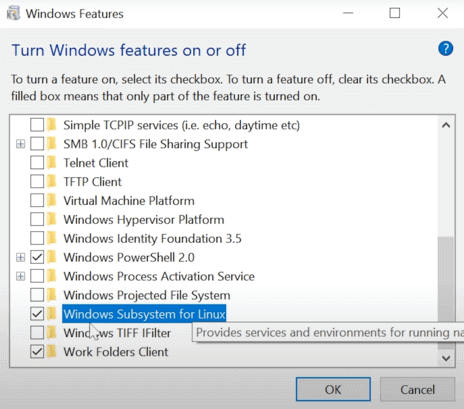Click the Cancel button

pyautogui.click(x=417, y=389)
